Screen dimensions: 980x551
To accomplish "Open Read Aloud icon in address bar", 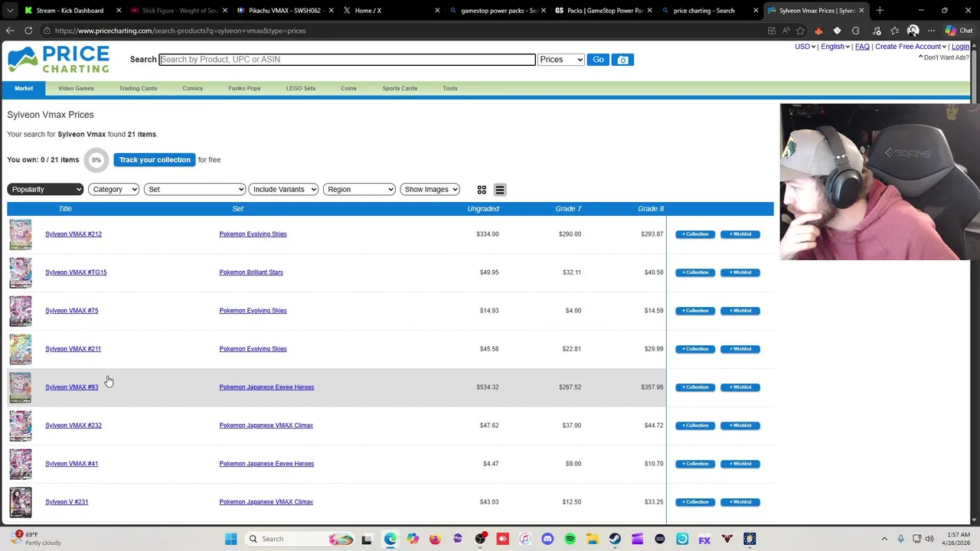I will pos(786,31).
